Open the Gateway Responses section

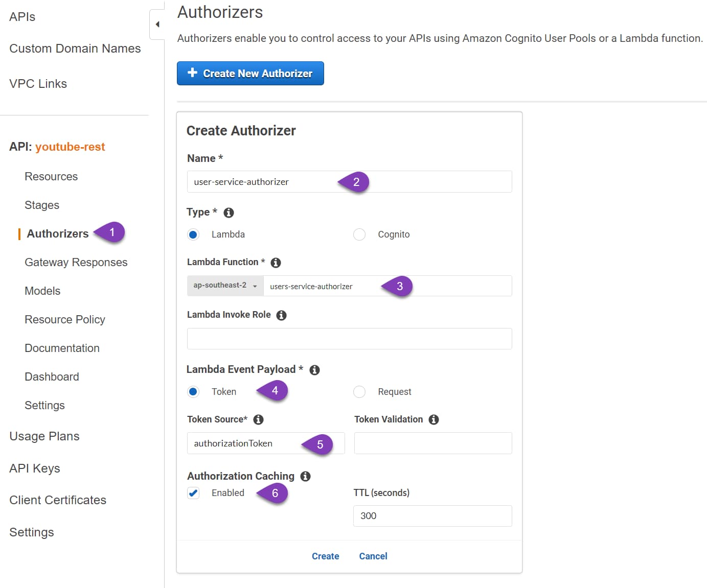click(76, 262)
